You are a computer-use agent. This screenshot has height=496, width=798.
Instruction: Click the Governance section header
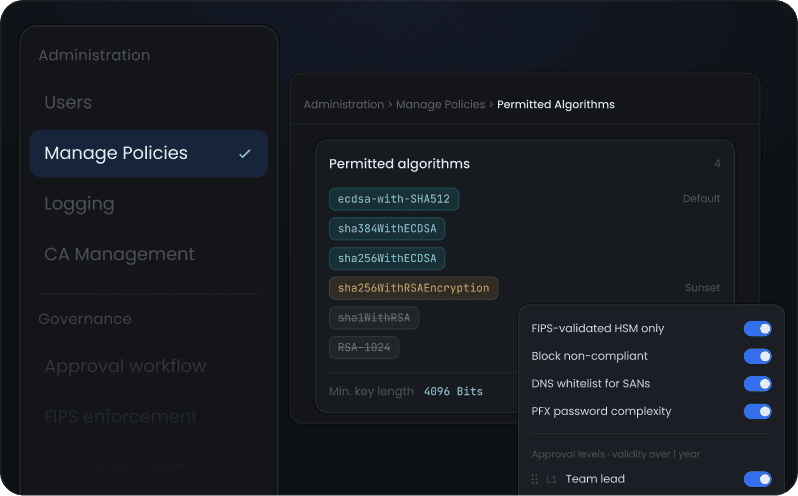click(x=85, y=319)
